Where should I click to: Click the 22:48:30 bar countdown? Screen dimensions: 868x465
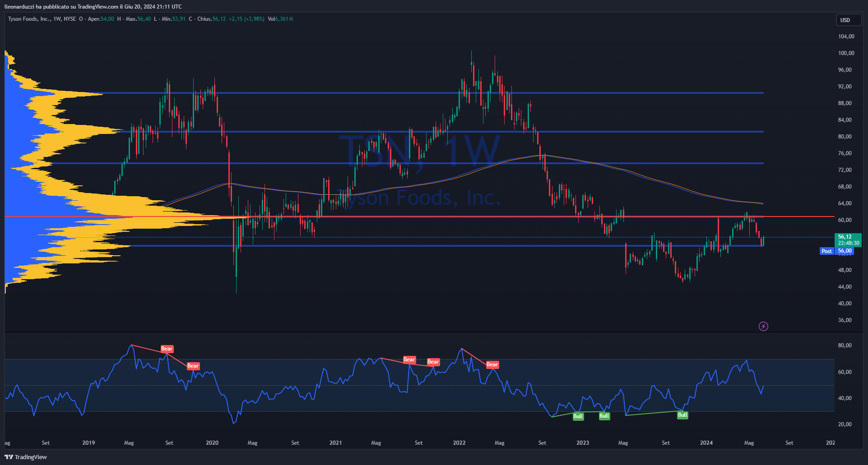coord(848,243)
